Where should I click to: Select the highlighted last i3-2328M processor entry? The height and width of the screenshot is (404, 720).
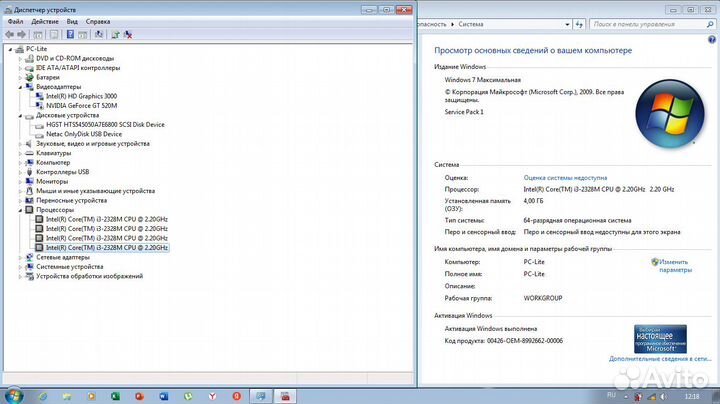pos(107,247)
